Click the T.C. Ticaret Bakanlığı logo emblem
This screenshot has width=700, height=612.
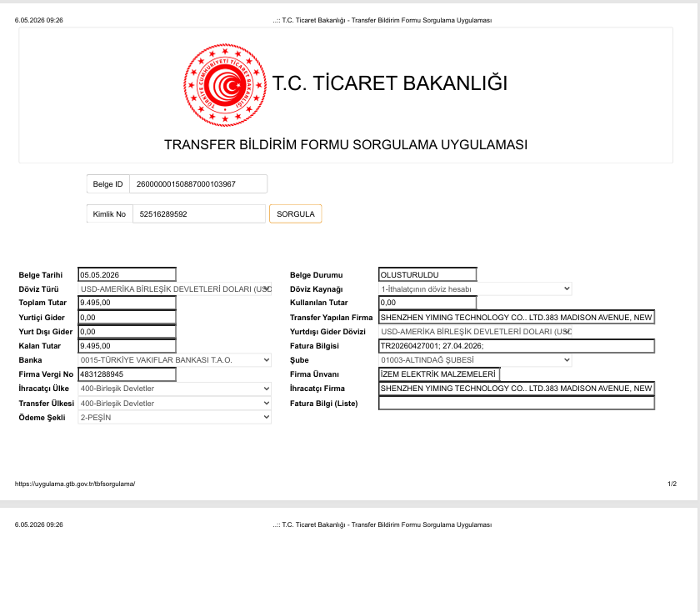pos(225,85)
